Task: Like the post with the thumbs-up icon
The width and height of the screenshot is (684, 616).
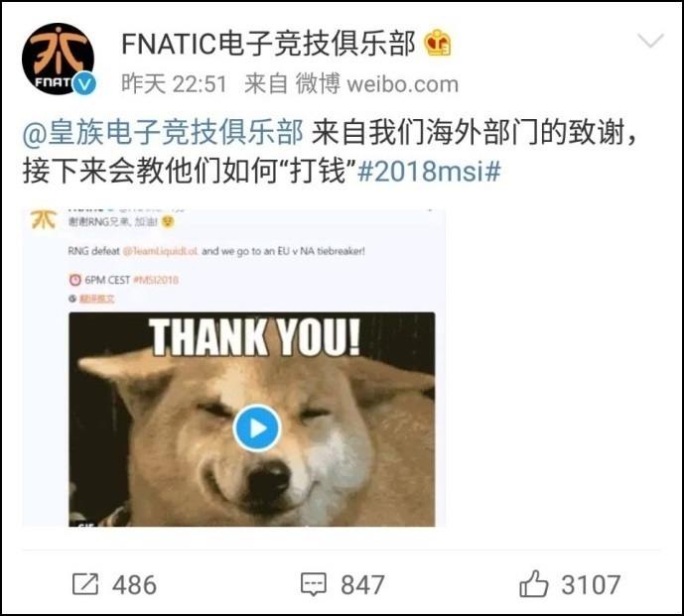Action: (533, 583)
